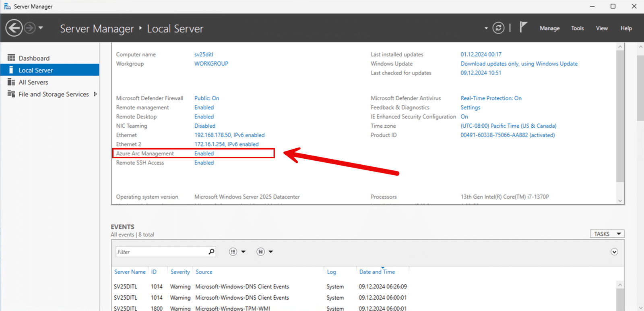
Task: Click the WORKGROUP link
Action: click(x=211, y=64)
